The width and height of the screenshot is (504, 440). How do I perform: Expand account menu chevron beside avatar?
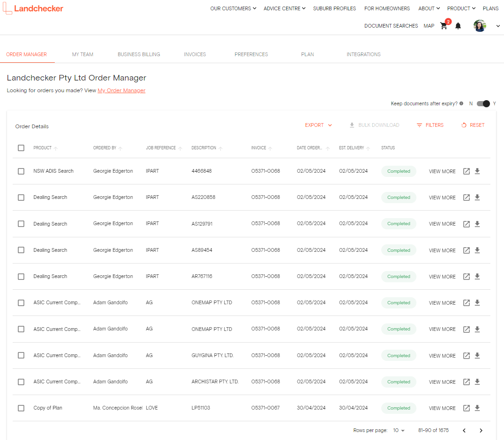point(498,26)
